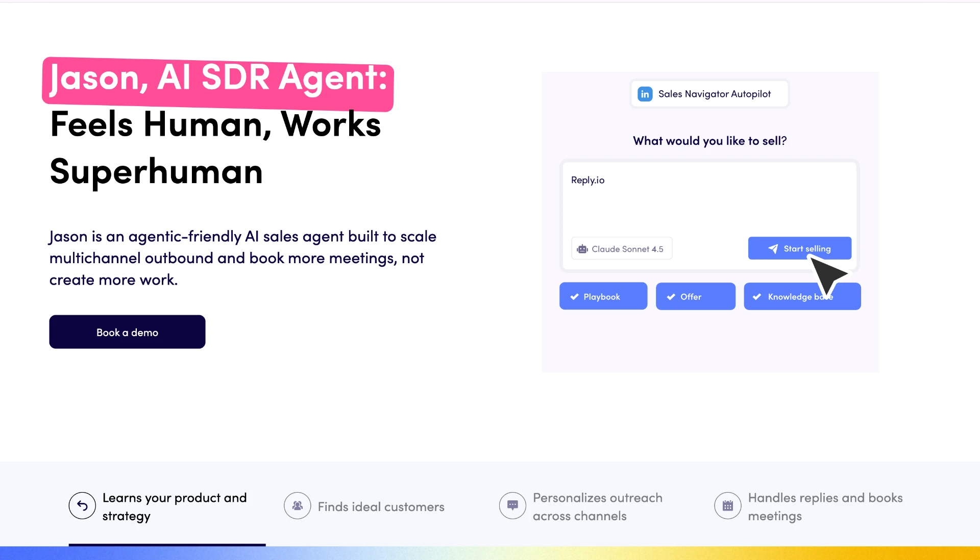The width and height of the screenshot is (980, 560).
Task: Click the checkmark icon on Offer
Action: [x=671, y=297]
